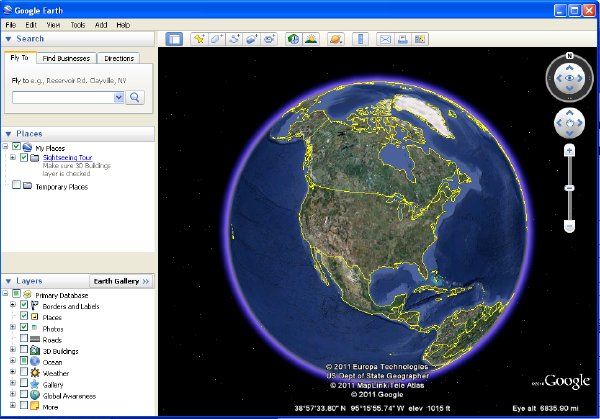Show historical imagery clock icon

293,39
